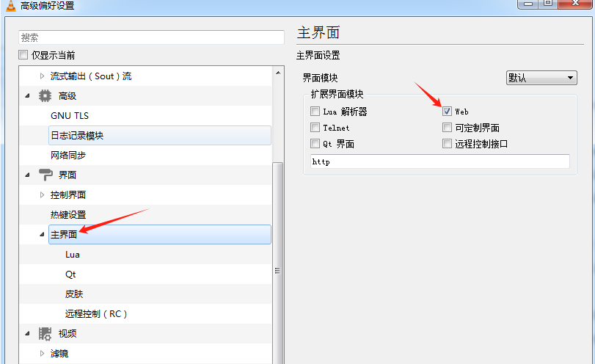
Task: Maximize the 高级偏好设置 window
Action: coord(548,4)
